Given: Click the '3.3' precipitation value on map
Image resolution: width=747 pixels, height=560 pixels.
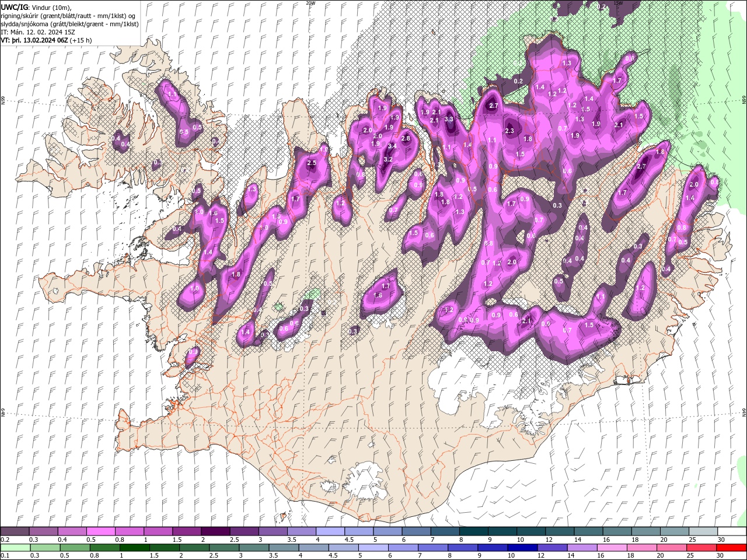Looking at the screenshot, I should pos(449,119).
